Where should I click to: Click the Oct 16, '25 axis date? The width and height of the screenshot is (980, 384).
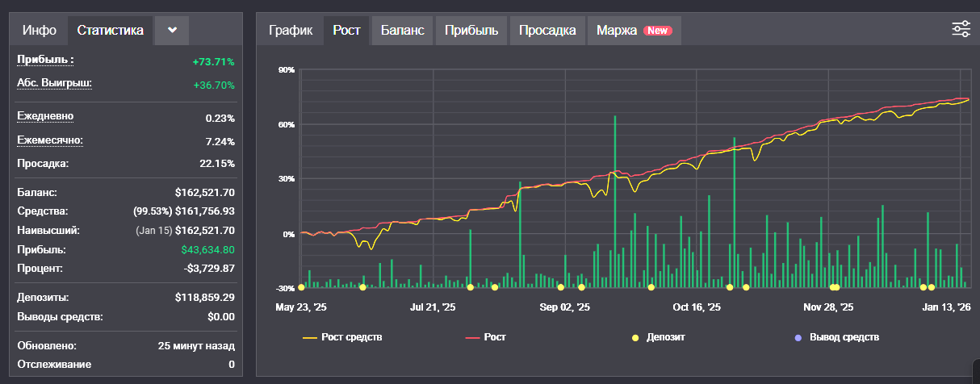(x=697, y=307)
